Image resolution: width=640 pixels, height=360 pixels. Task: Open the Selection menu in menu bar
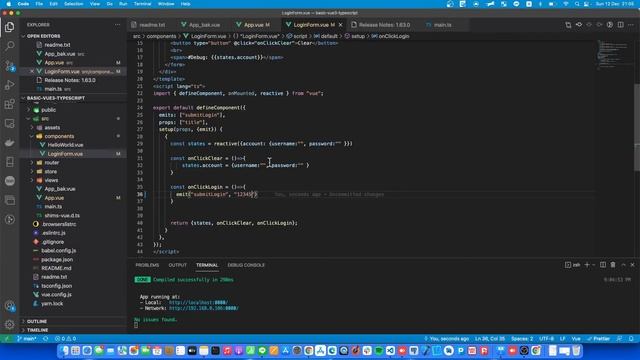pos(74,4)
